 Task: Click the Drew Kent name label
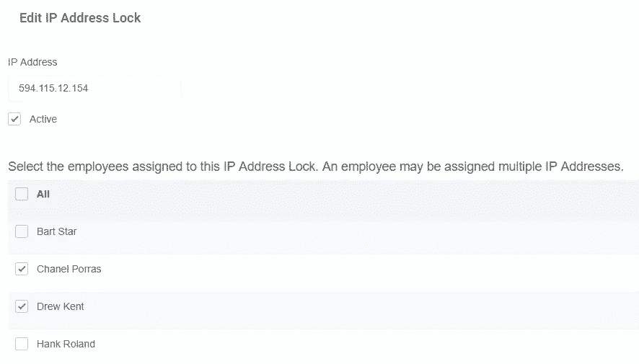61,306
